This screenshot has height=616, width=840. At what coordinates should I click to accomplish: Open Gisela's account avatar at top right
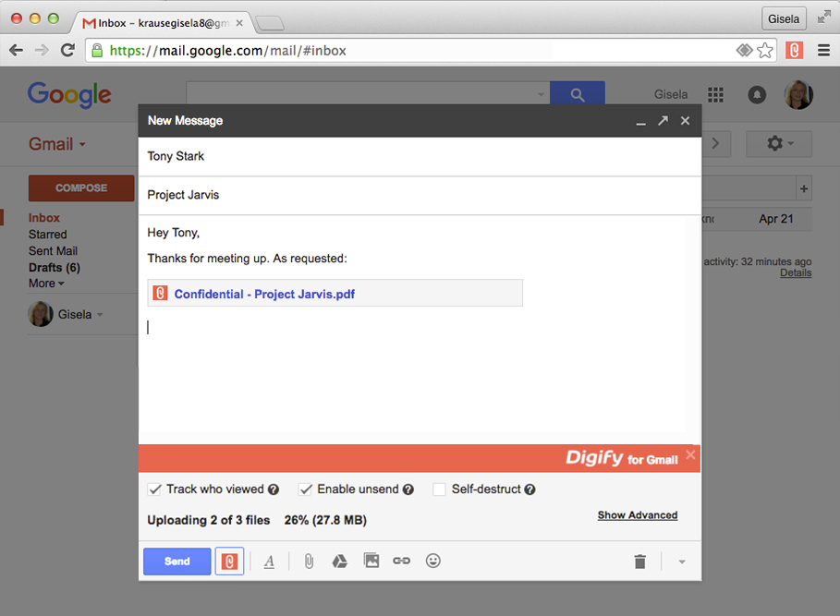coord(798,95)
